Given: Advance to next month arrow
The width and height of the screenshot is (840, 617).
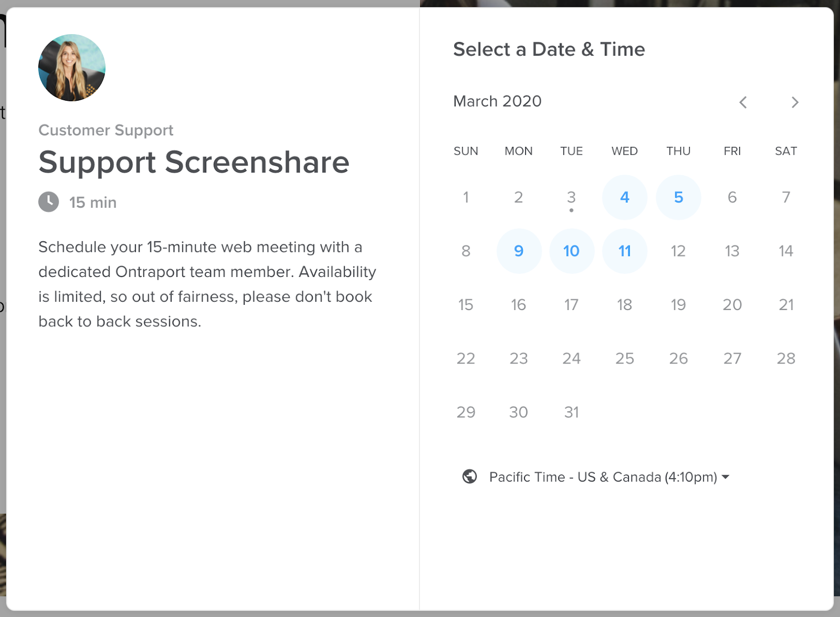Looking at the screenshot, I should (795, 102).
